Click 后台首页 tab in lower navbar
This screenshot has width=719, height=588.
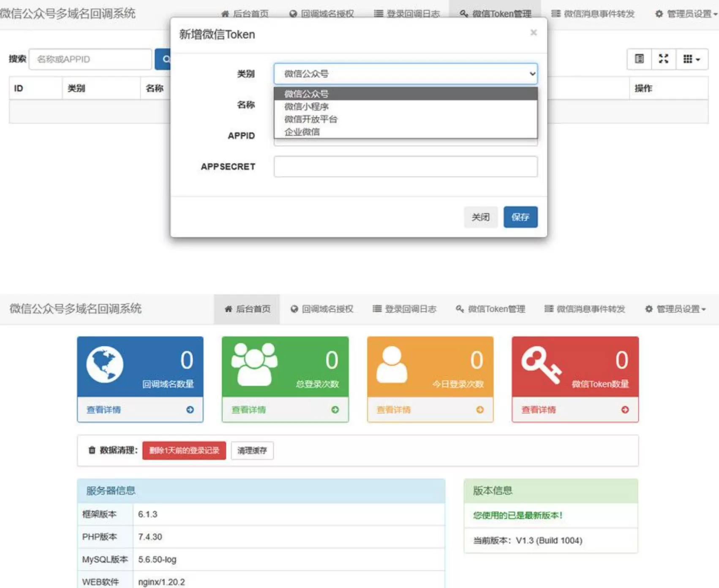pos(247,309)
